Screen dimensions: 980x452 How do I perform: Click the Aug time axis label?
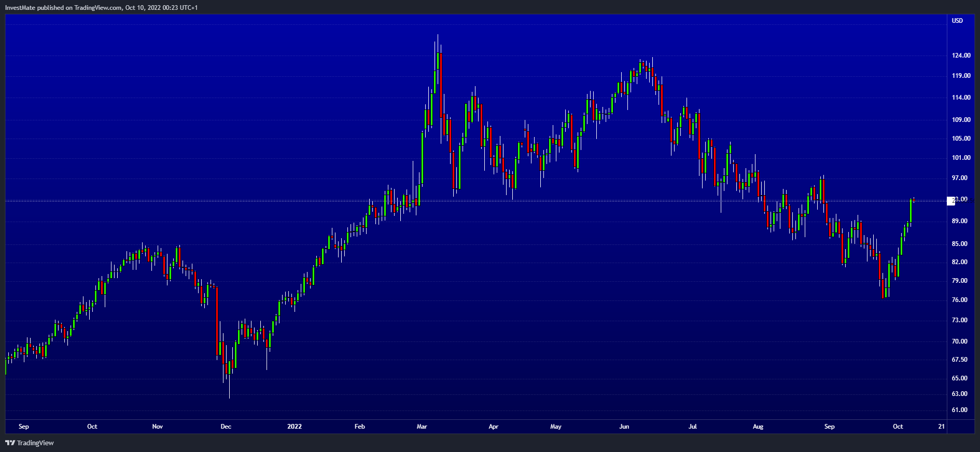pyautogui.click(x=758, y=427)
